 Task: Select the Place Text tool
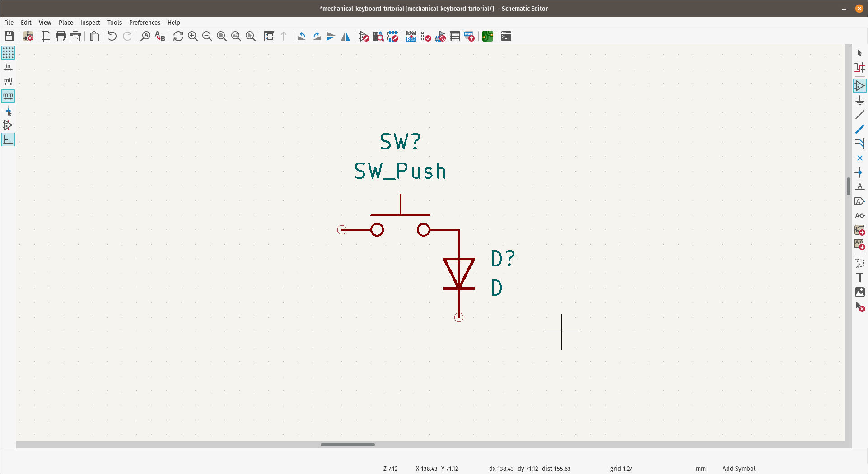[x=860, y=278]
